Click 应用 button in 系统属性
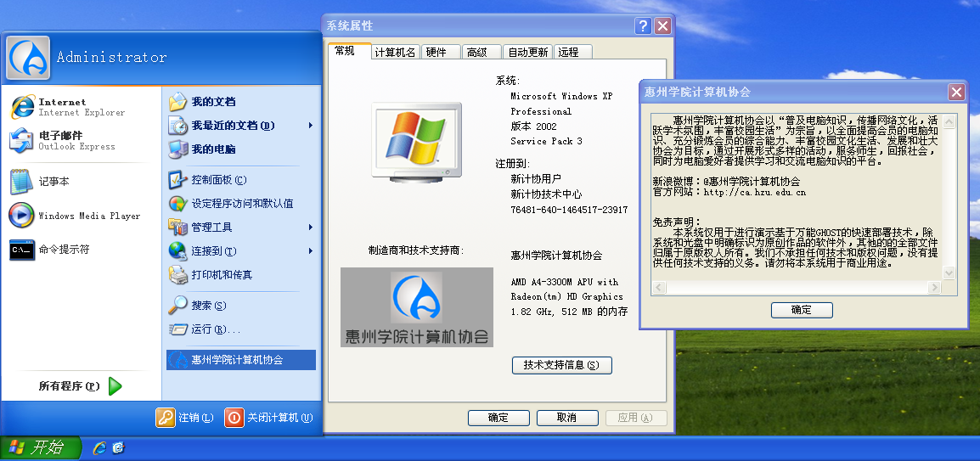This screenshot has height=461, width=980. [636, 418]
